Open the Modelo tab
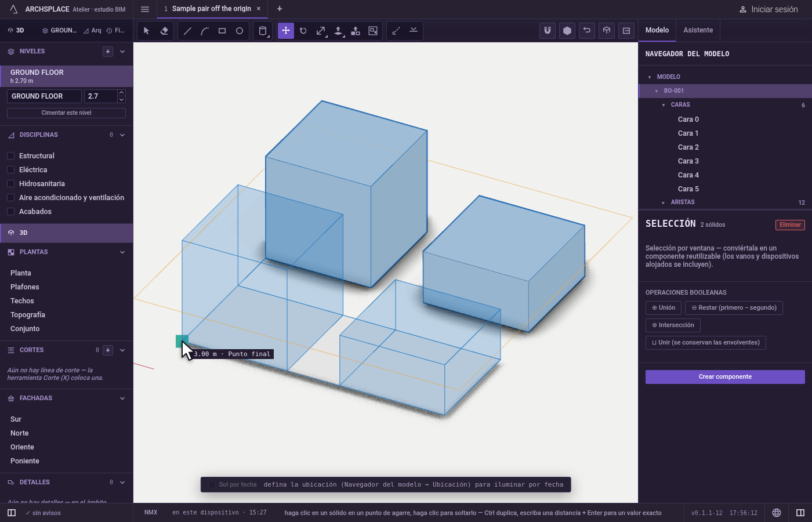This screenshot has height=522, width=812. tap(657, 30)
